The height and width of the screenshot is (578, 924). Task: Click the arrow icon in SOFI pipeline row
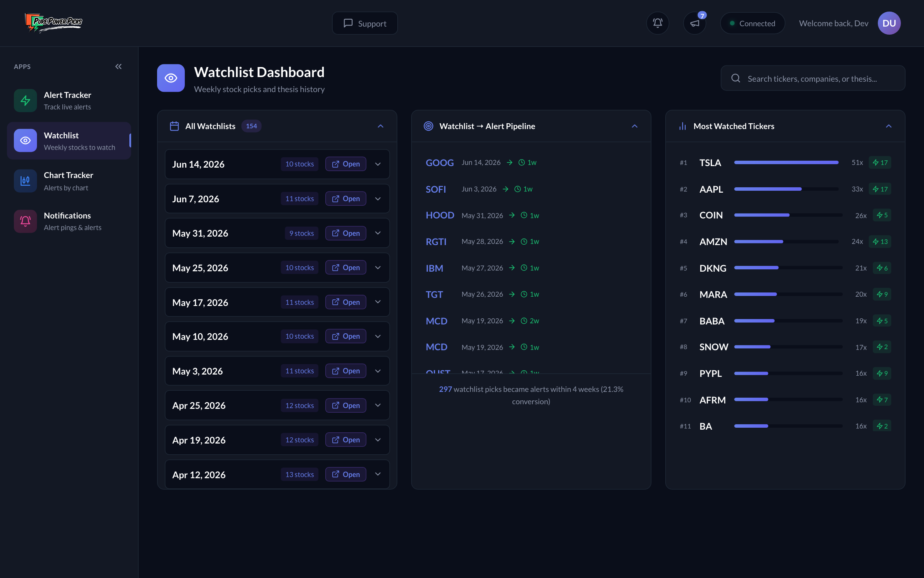tap(506, 189)
